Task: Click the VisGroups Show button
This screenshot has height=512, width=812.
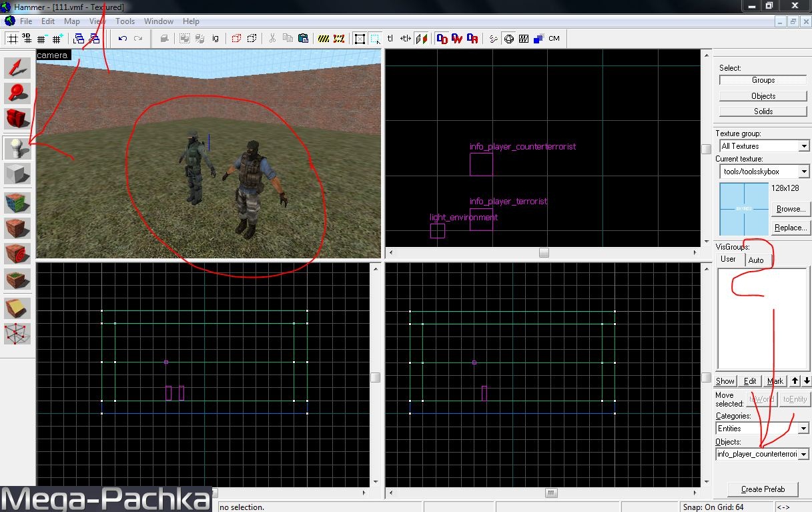Action: (x=725, y=381)
